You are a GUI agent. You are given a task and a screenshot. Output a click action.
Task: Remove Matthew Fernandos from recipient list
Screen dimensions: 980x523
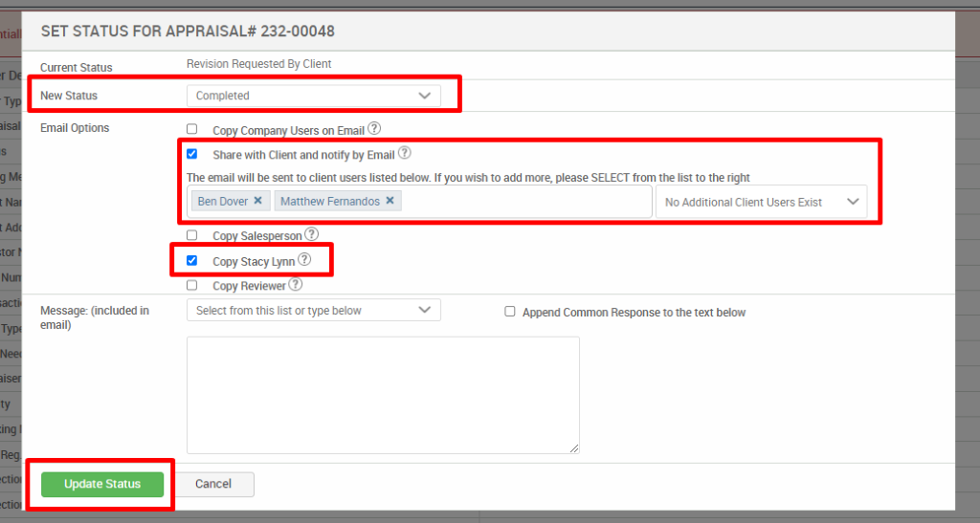390,202
